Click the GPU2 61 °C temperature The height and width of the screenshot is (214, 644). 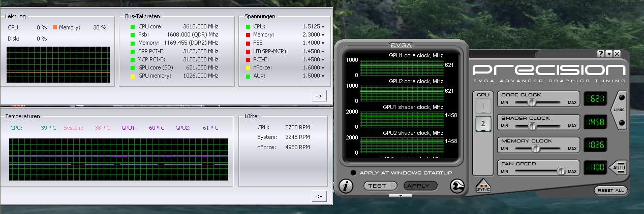coord(210,128)
